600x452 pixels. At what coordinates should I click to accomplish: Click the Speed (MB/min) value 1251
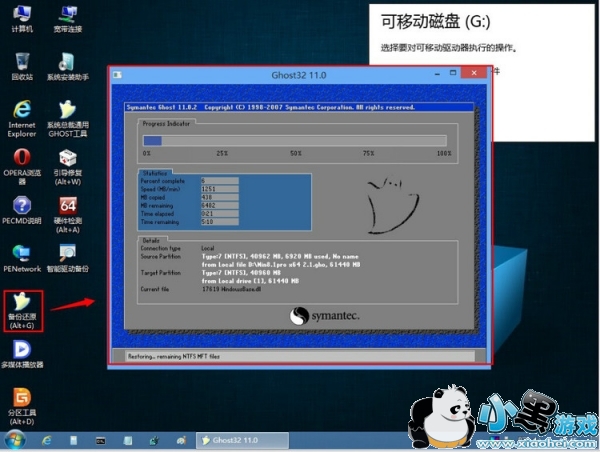tap(220, 189)
